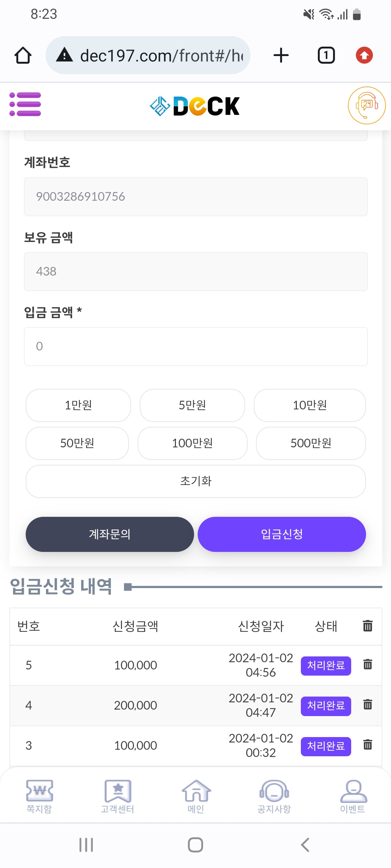Image resolution: width=391 pixels, height=868 pixels.
Task: Tap the red browser update icon
Action: pyautogui.click(x=364, y=55)
